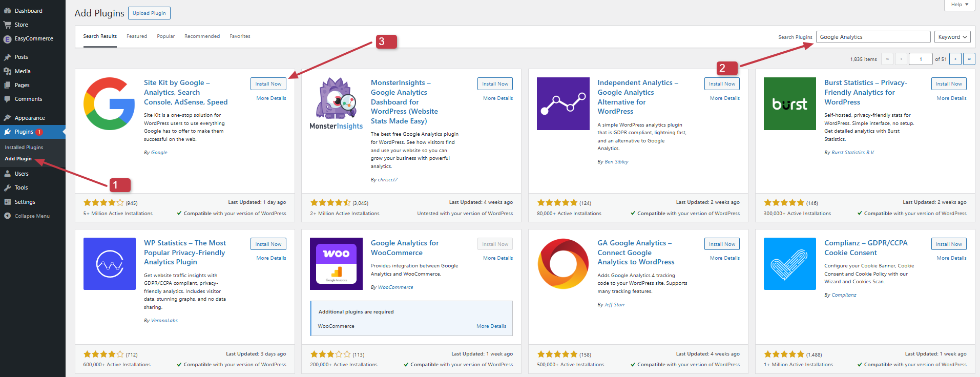Open the Burst Statistics plugin title link
This screenshot has width=980, height=377.
pyautogui.click(x=866, y=92)
